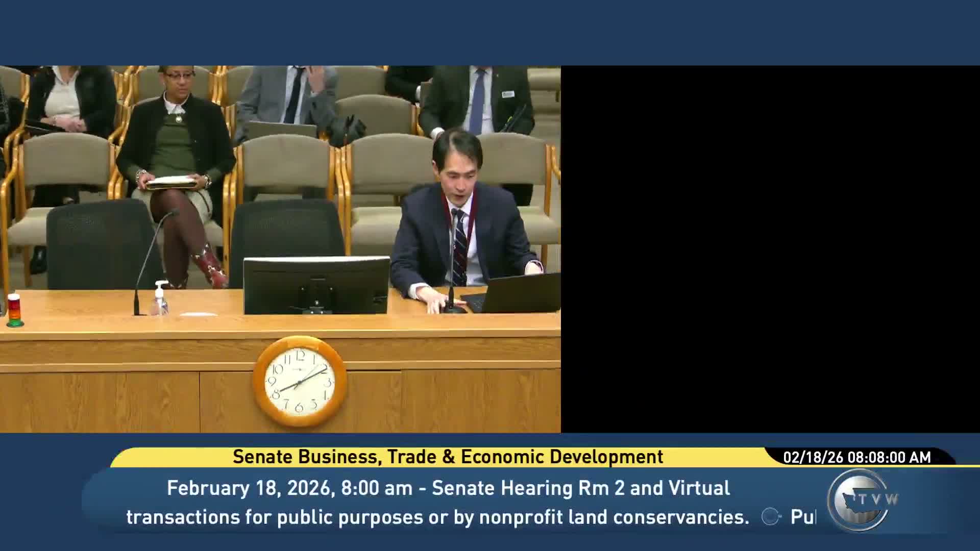
Task: Click the partial "Pul" text at ticker end
Action: 803,517
